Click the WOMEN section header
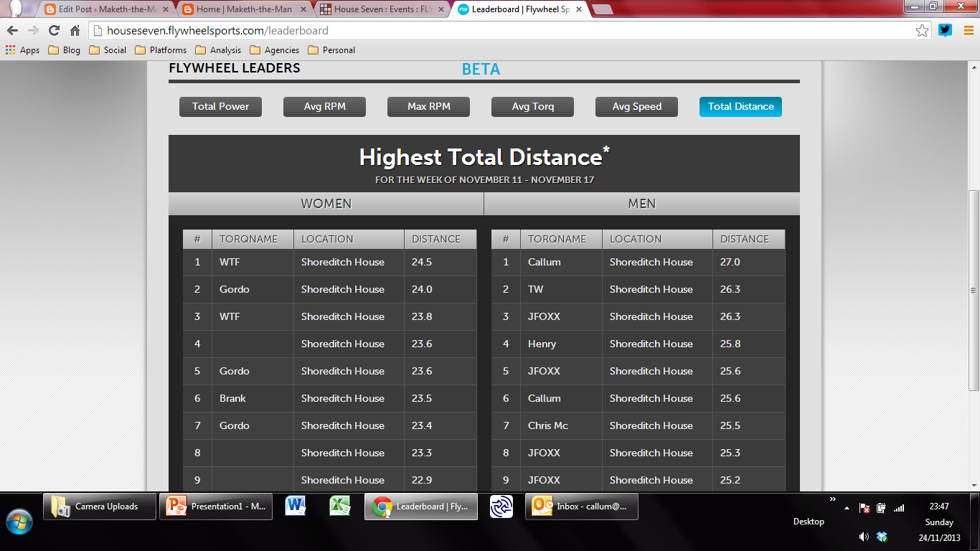Screen dimensions: 980x551 [326, 204]
